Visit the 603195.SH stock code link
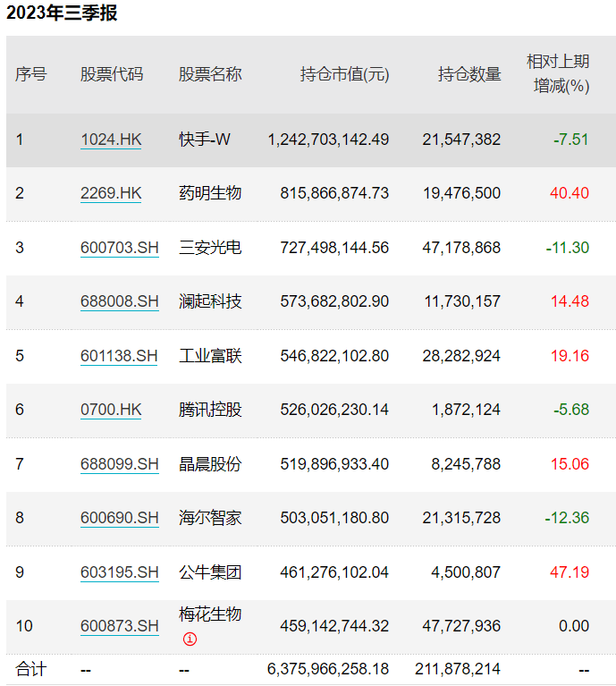 coord(119,572)
